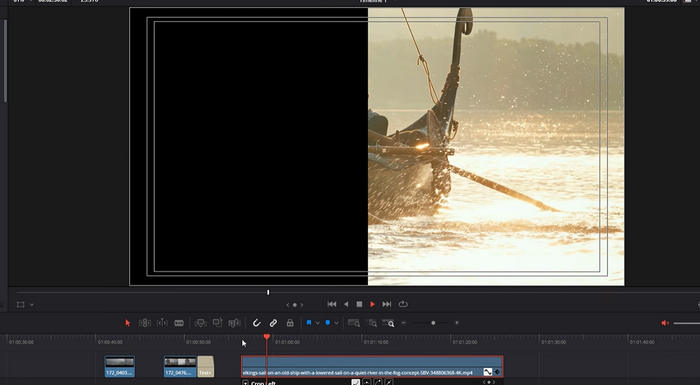Click the Overwrite Clip toolbar icon
The image size is (700, 385).
(x=217, y=322)
